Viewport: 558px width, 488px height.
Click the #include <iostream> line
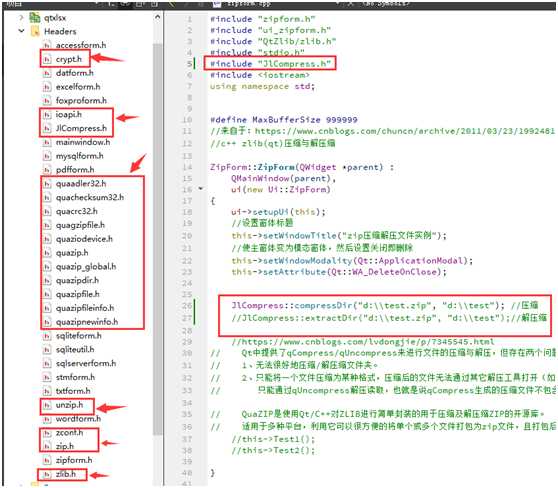(x=260, y=75)
